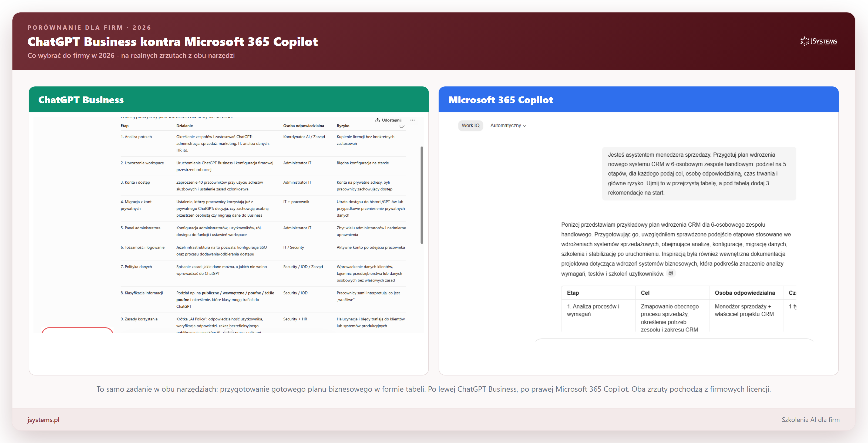868x443 pixels.
Task: Open the jsystems.pl footer link
Action: (43, 420)
